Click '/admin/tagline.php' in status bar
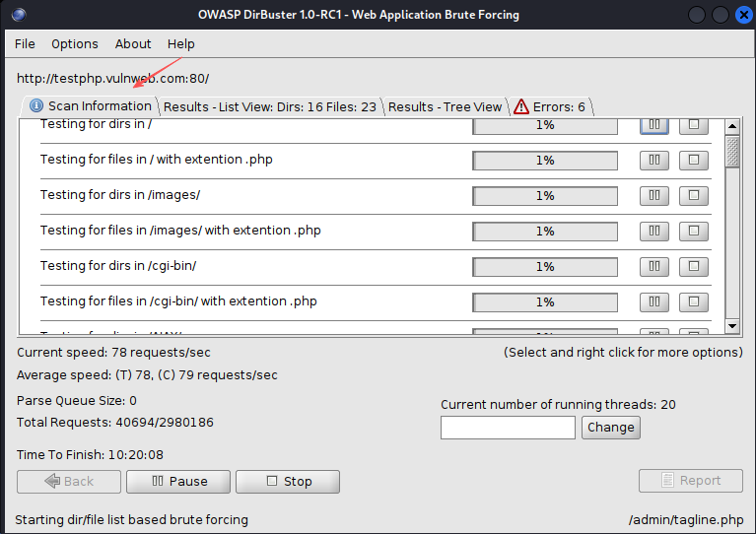The image size is (756, 534). pyautogui.click(x=686, y=520)
